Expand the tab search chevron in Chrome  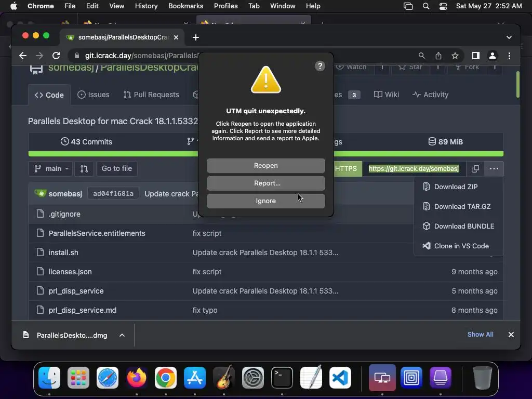[509, 37]
